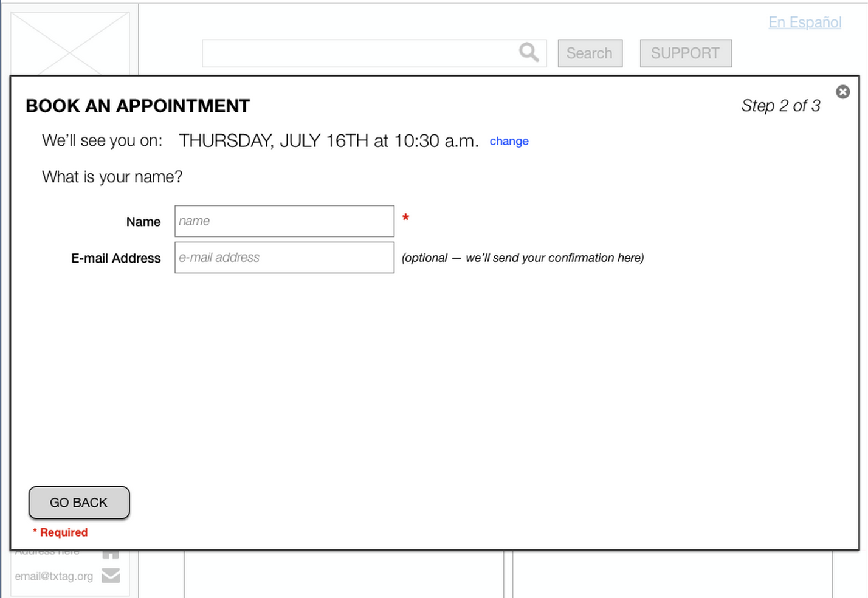Open the SUPPORT section
Screen dimensions: 868x598
[686, 53]
